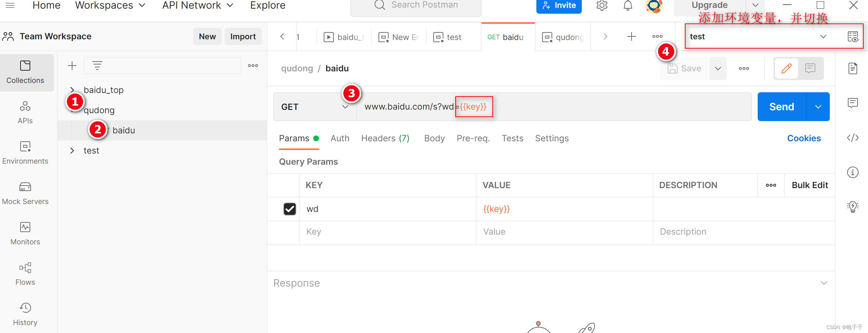Image resolution: width=868 pixels, height=333 pixels.
Task: Switch to the pencil edit mode
Action: pos(786,68)
